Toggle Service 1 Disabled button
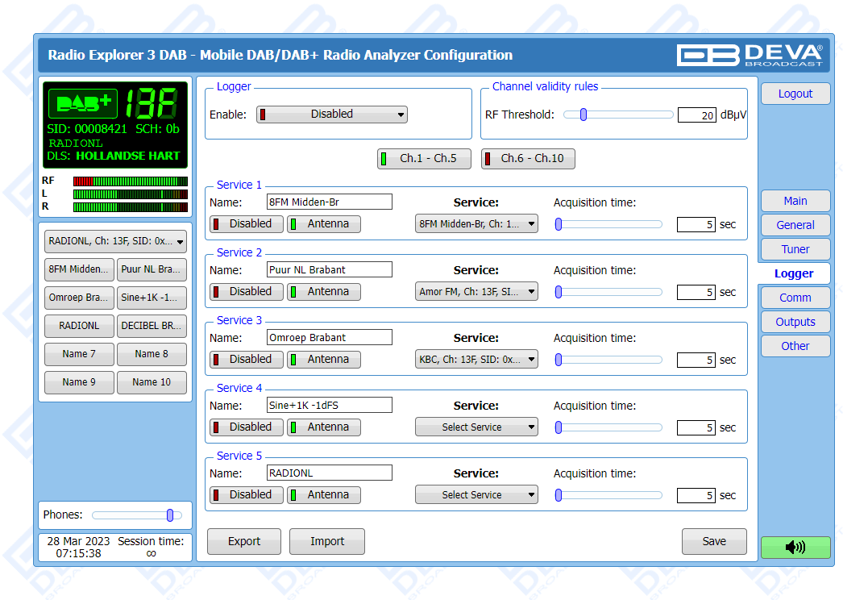This screenshot has width=868, height=600. click(x=247, y=224)
